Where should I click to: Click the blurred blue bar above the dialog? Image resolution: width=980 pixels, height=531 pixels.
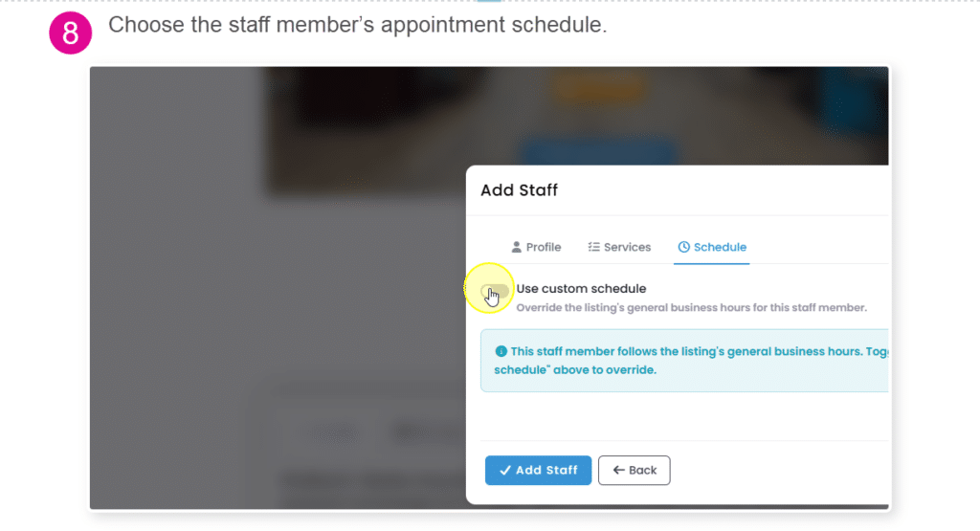pos(599,152)
